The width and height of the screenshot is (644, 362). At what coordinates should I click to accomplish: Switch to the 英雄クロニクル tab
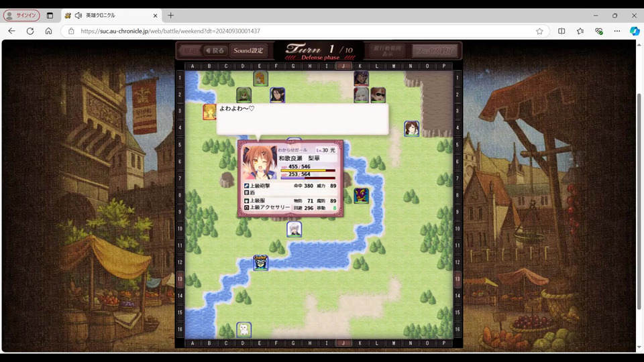(112, 15)
